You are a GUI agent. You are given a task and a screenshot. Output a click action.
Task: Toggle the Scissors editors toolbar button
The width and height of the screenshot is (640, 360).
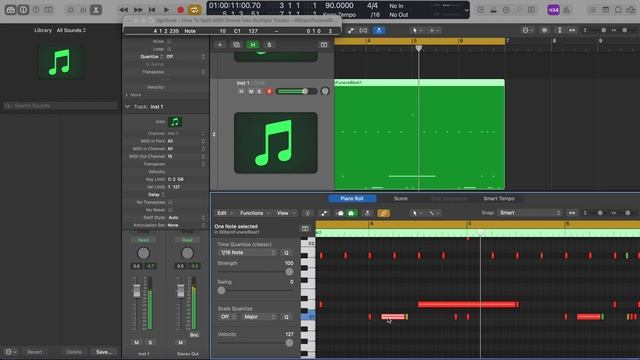pos(96,9)
